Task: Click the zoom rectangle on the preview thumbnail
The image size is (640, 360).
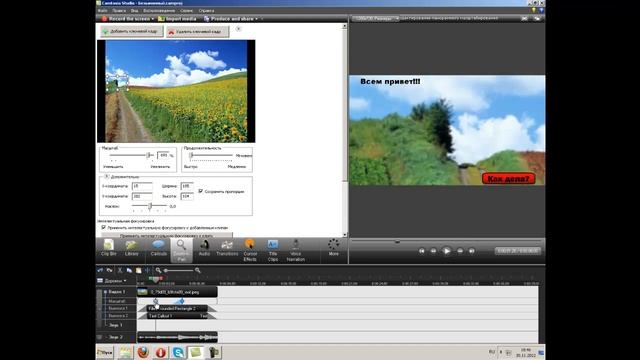Action: point(117,83)
